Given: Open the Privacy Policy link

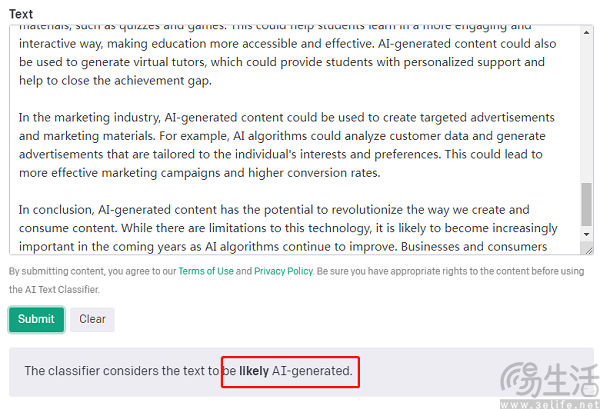Looking at the screenshot, I should tap(283, 271).
